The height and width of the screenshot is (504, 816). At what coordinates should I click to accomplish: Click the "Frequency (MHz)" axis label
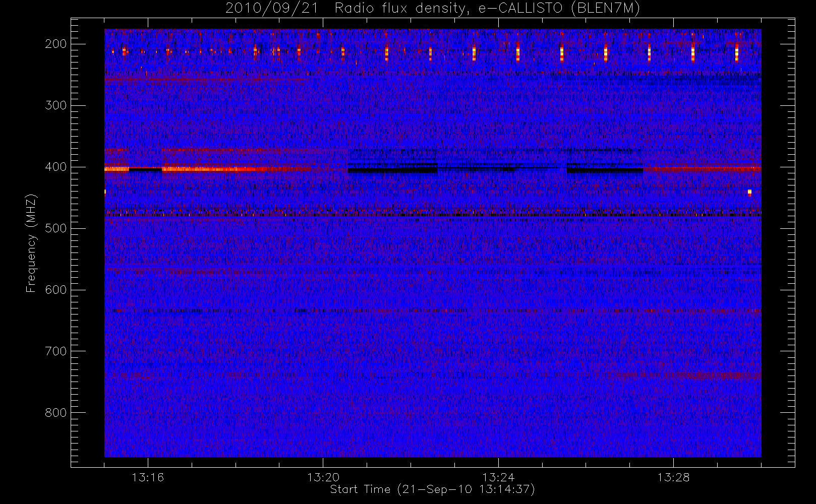(x=31, y=243)
